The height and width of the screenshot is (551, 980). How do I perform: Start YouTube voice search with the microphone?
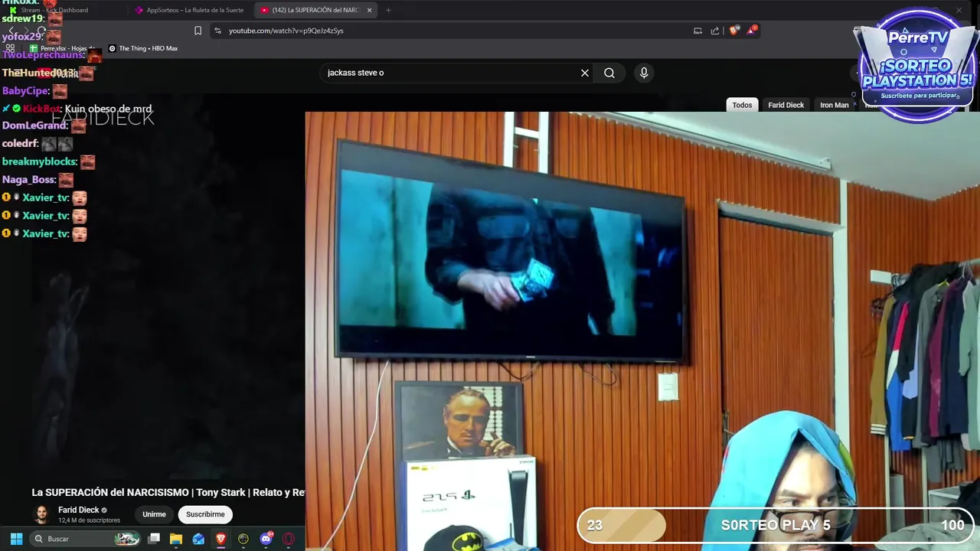pos(644,73)
